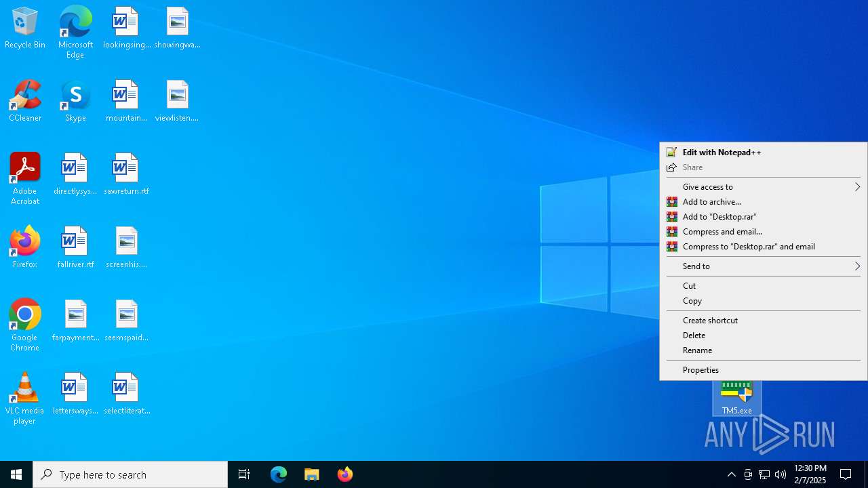Choose Delete from the context menu

tap(764, 335)
